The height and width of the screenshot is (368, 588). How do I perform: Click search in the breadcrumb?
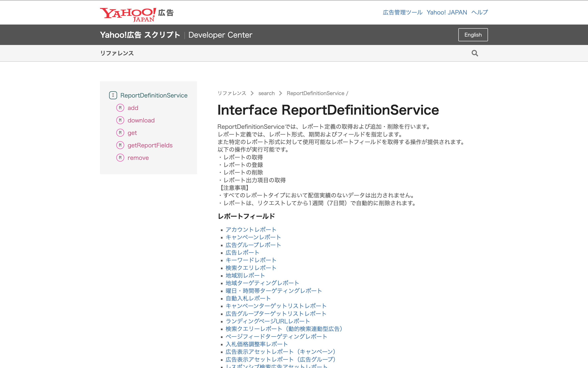pyautogui.click(x=266, y=93)
